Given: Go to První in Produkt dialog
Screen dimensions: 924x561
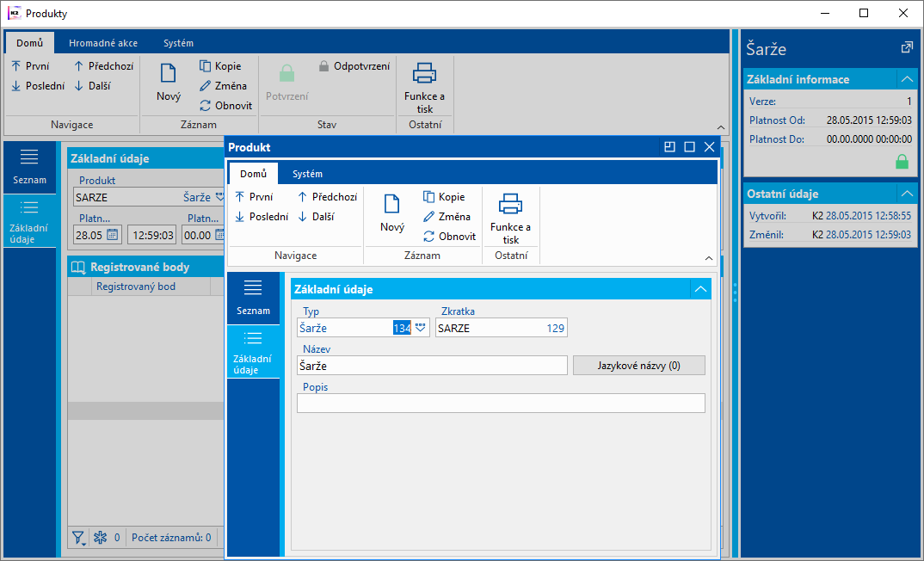Looking at the screenshot, I should pyautogui.click(x=254, y=197).
